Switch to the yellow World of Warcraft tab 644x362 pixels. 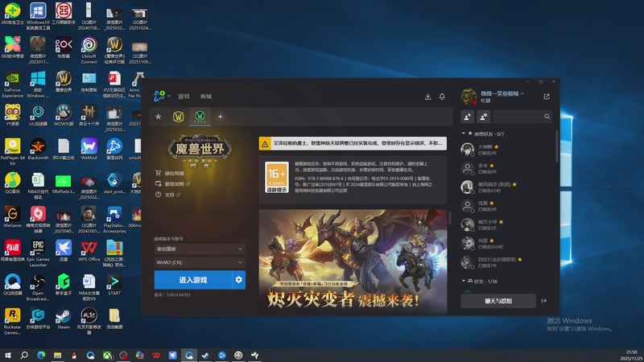point(178,117)
